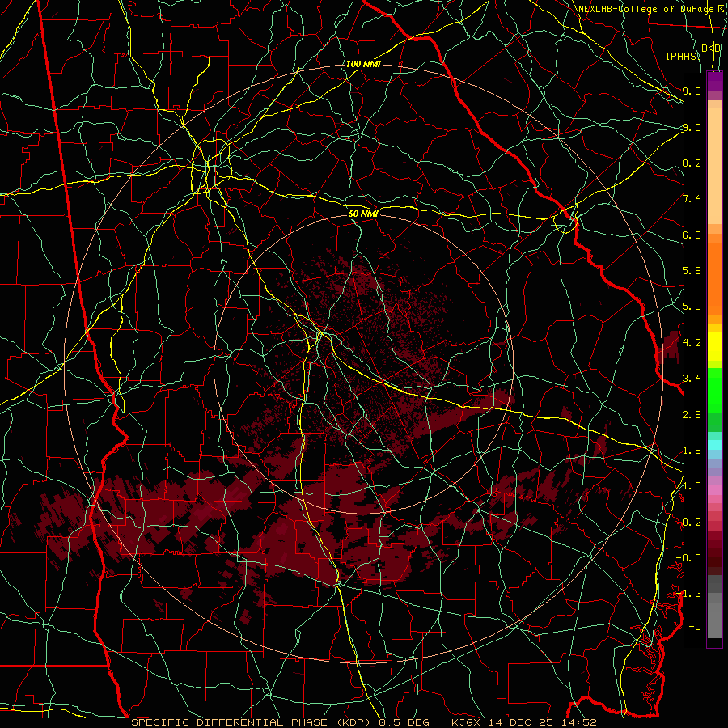Screen dimensions: 728x728
Task: Select the purple segment atop the color bar
Action: click(x=714, y=81)
